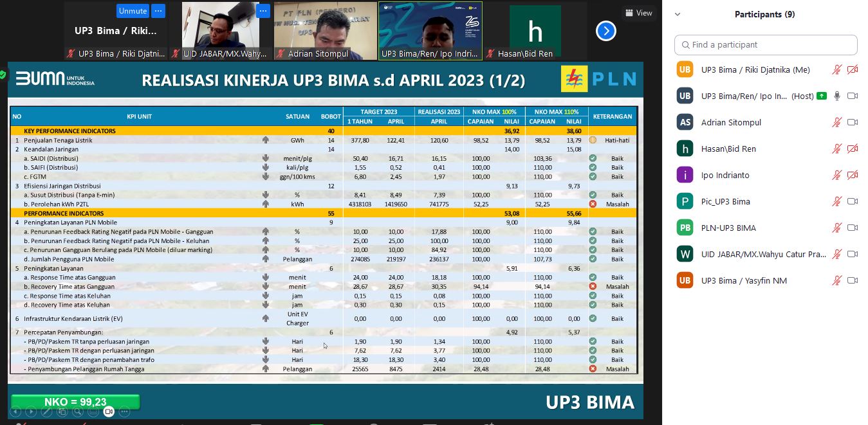This screenshot has height=425, width=868.
Task: Select the 'SATUAN' column header
Action: coord(297,116)
